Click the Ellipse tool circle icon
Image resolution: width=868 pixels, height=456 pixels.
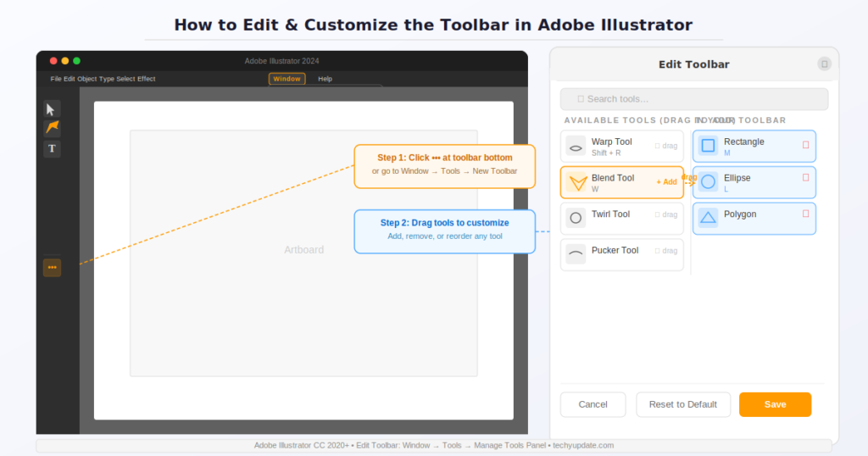(x=708, y=182)
